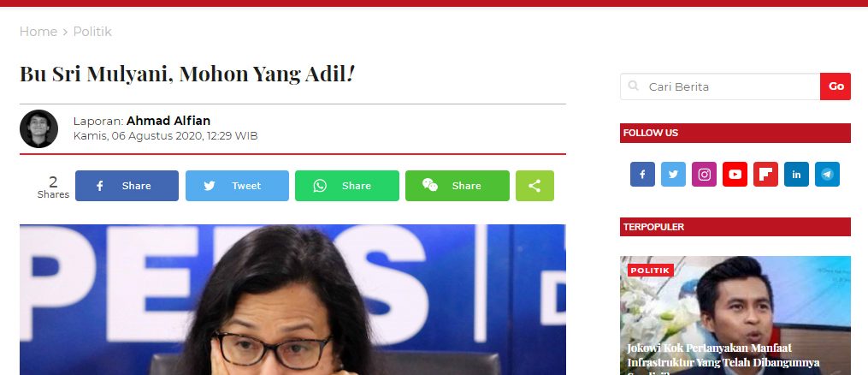This screenshot has height=375, width=868.
Task: Click the POLITIK tag on popular article
Action: point(651,271)
